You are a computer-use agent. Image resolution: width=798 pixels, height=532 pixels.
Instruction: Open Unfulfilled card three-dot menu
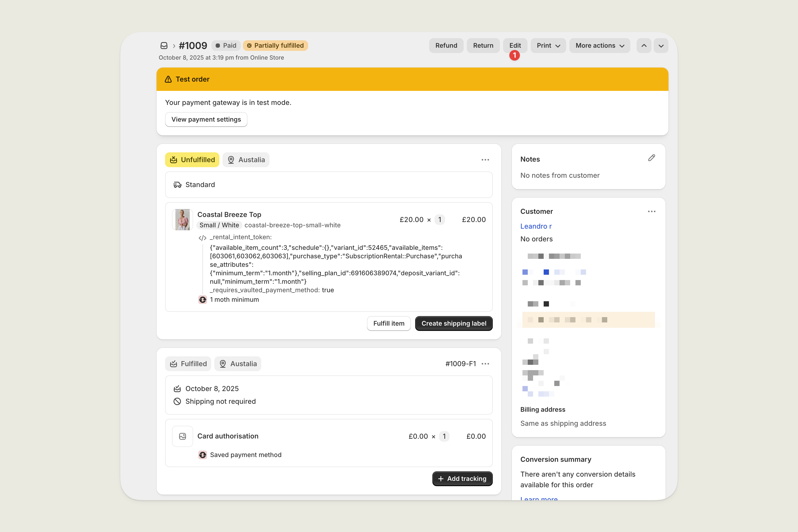pos(485,160)
